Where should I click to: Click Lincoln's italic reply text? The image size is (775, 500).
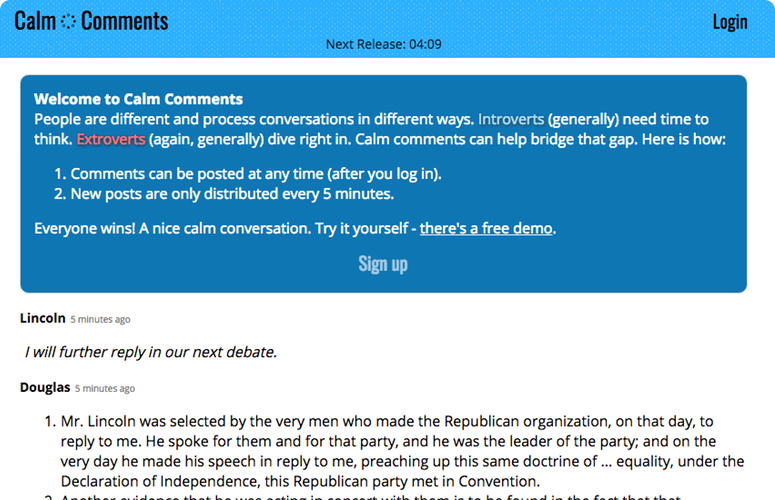coord(150,352)
